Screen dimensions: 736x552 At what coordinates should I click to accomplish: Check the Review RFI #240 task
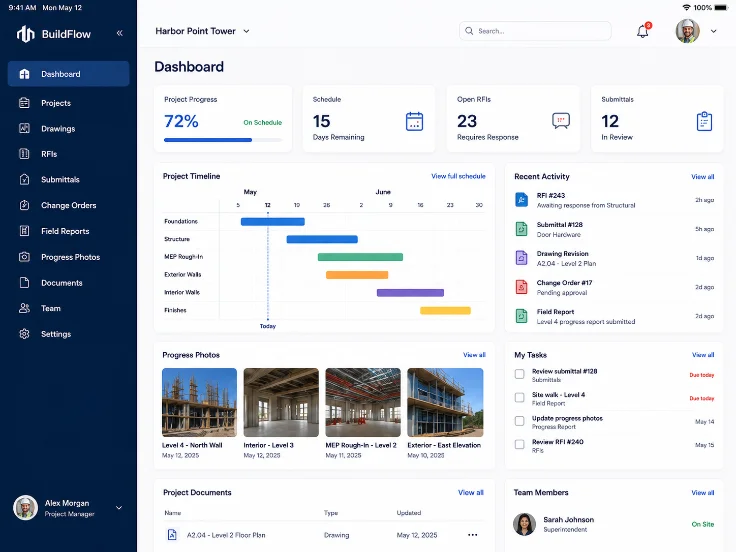[x=520, y=444]
